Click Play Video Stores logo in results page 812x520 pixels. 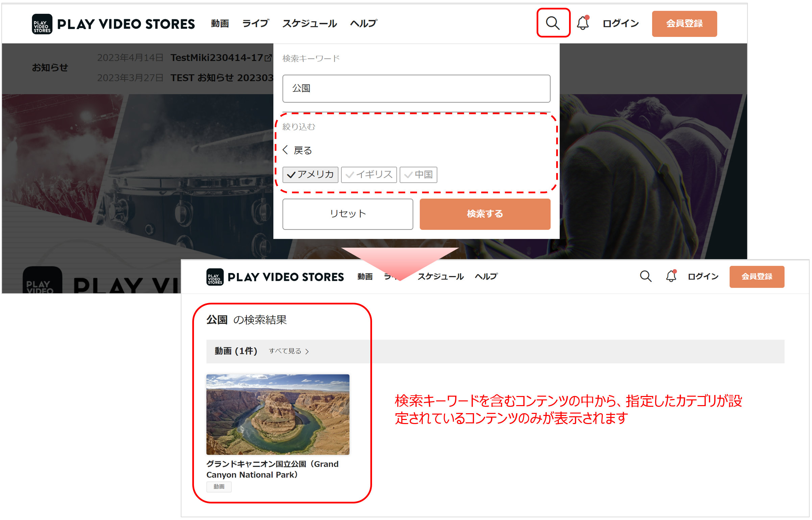275,277
